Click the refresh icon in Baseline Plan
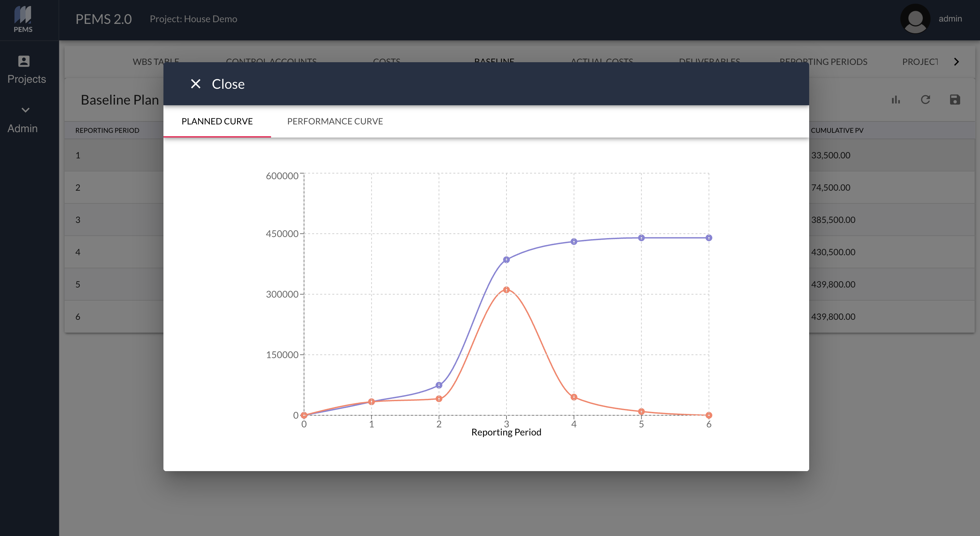Screen dimensions: 980x536 point(925,100)
